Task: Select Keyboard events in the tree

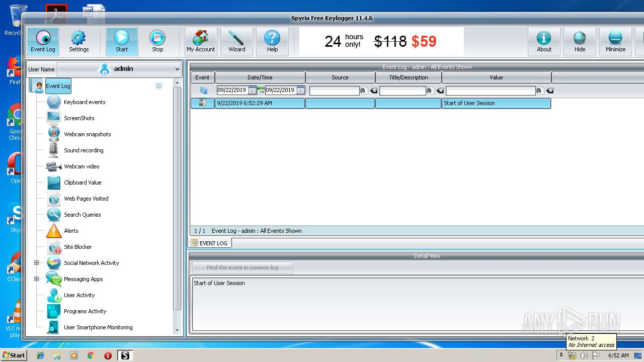Action: click(85, 102)
